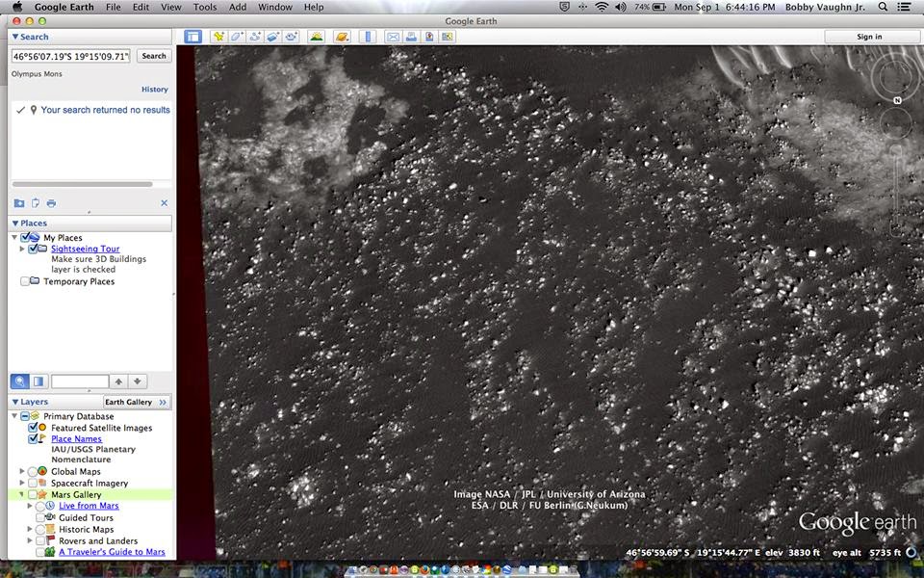Check the Temporary Places checkbox
The width and height of the screenshot is (924, 578).
coord(25,281)
